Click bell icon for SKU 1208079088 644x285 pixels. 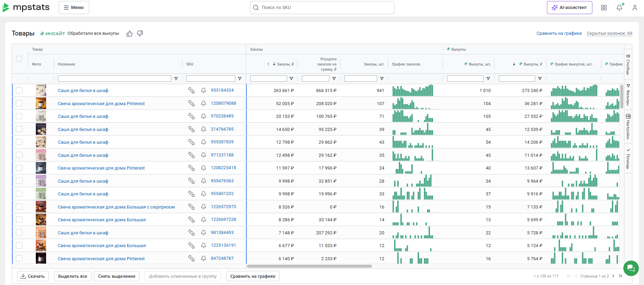tap(203, 103)
